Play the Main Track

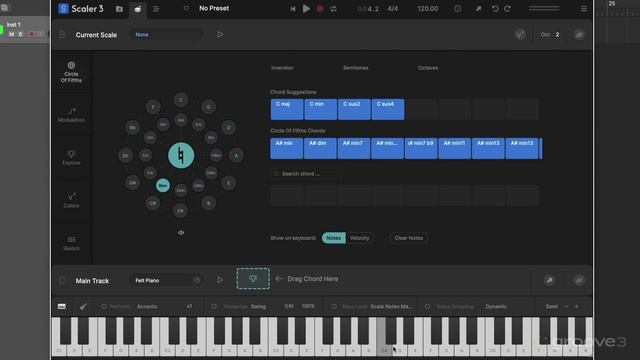coord(220,280)
